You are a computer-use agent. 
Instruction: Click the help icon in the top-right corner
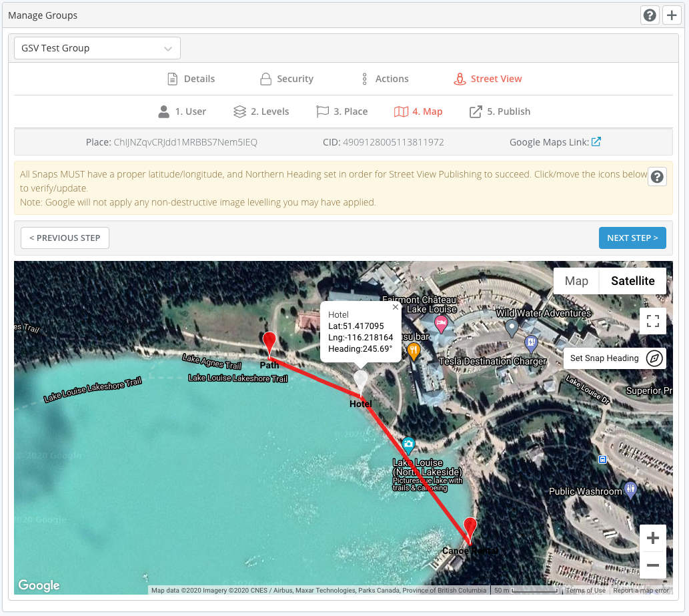coord(650,15)
